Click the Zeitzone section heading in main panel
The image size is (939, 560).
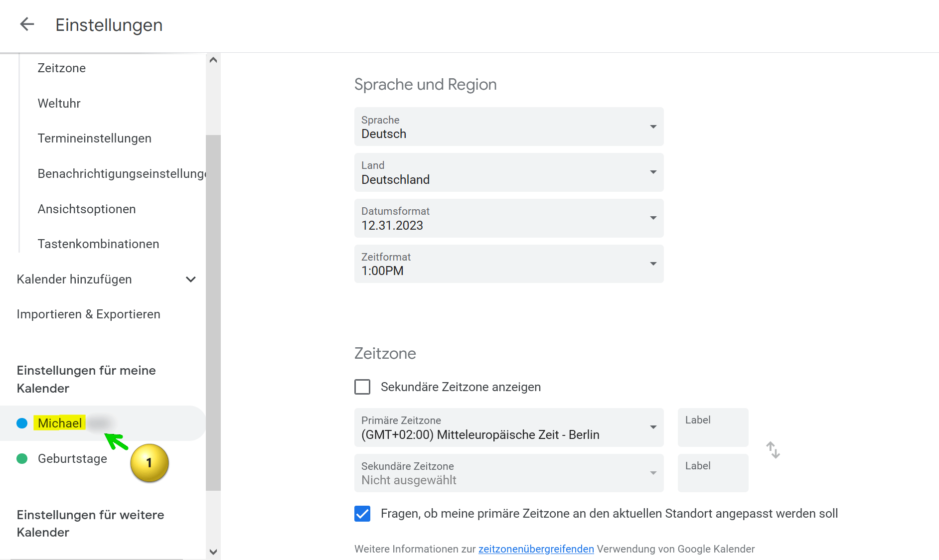click(385, 353)
